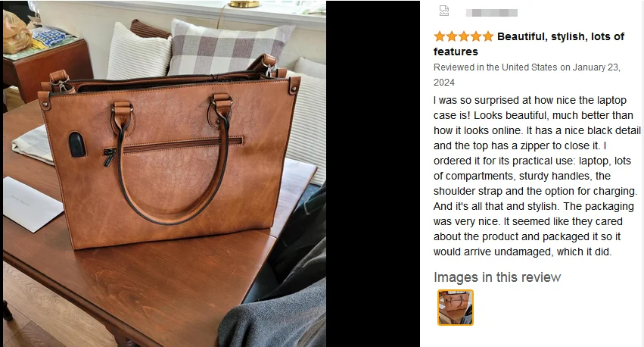Click the large brown laptop bag photo
The image size is (644, 347).
coord(165,173)
